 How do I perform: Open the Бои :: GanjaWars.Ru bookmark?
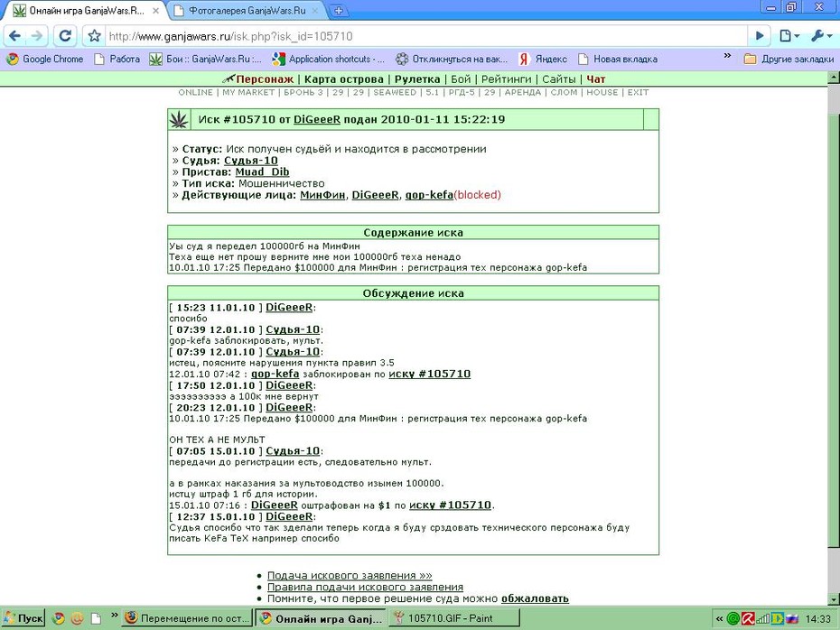(x=205, y=59)
